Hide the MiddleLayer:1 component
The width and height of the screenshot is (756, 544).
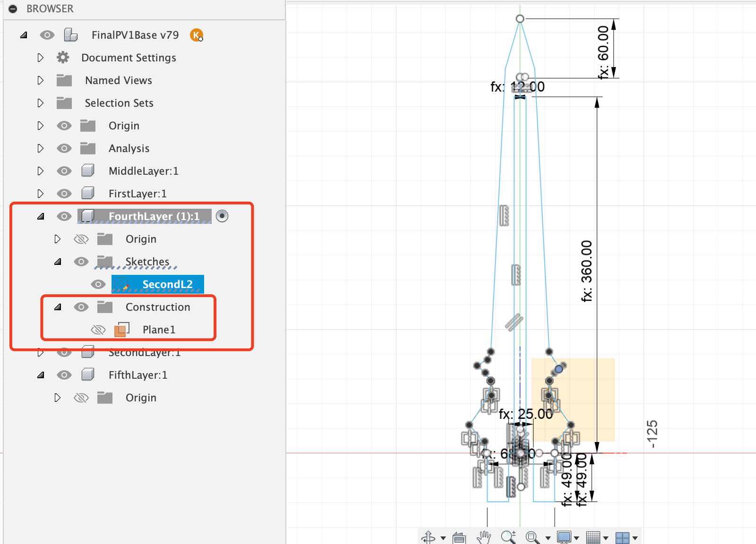[64, 171]
